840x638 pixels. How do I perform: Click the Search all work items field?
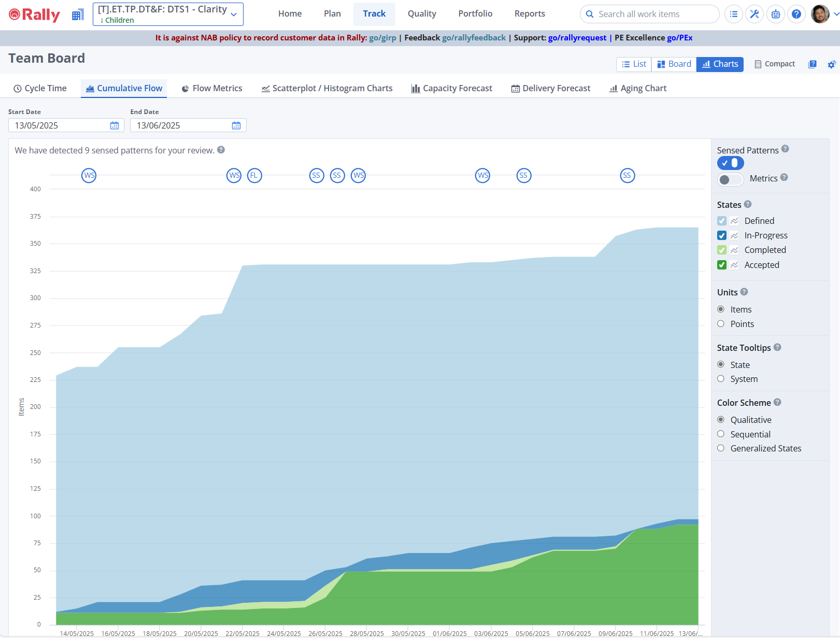[649, 15]
